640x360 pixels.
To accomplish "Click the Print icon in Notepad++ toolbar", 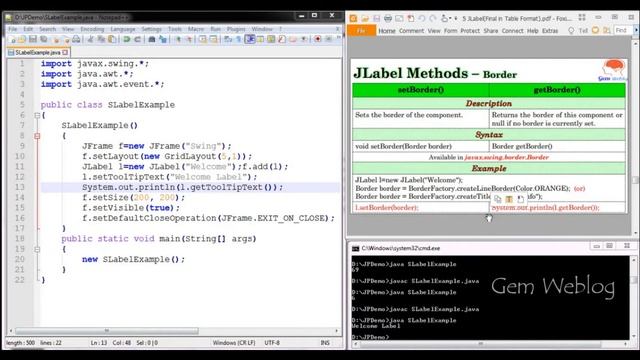I will point(76,39).
